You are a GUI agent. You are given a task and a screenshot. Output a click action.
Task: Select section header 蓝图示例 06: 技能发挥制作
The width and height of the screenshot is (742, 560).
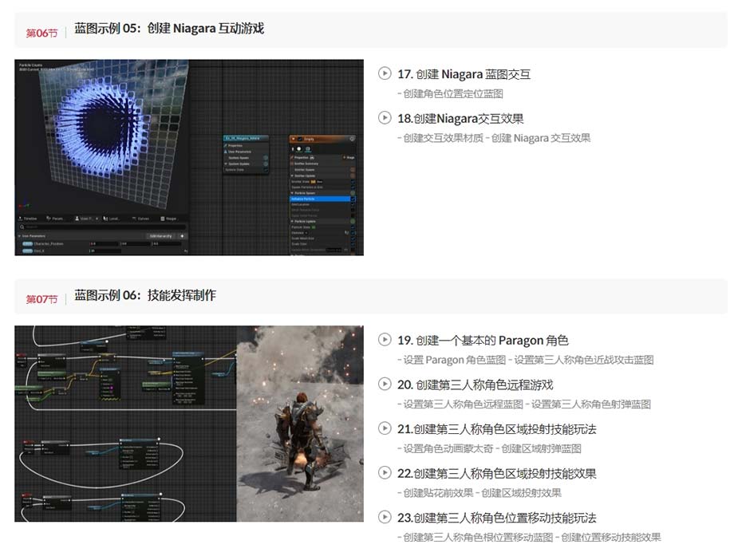click(144, 296)
